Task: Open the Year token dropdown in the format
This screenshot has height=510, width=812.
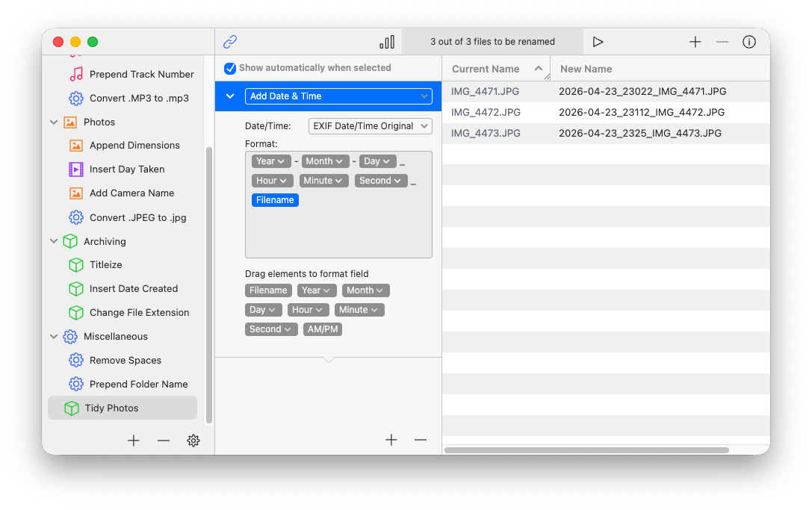Action: click(x=270, y=161)
